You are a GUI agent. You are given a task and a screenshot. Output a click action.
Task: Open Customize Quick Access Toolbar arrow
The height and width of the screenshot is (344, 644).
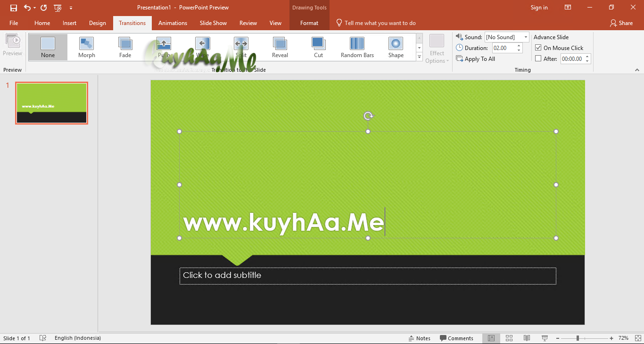71,8
